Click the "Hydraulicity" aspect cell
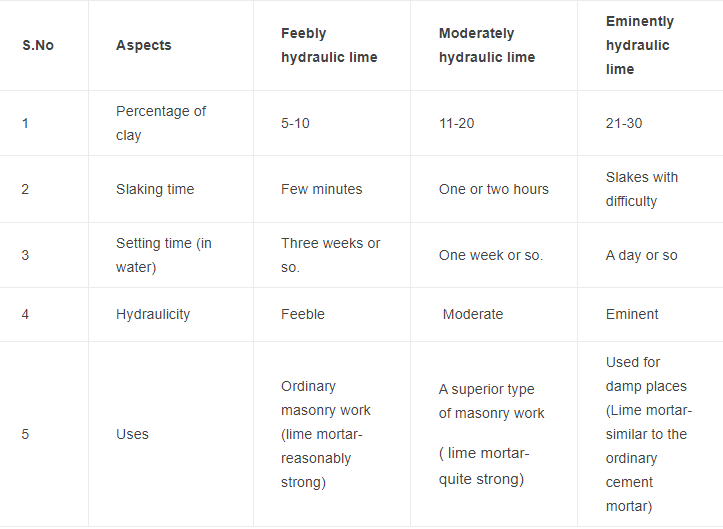The height and width of the screenshot is (529, 723). click(x=153, y=314)
